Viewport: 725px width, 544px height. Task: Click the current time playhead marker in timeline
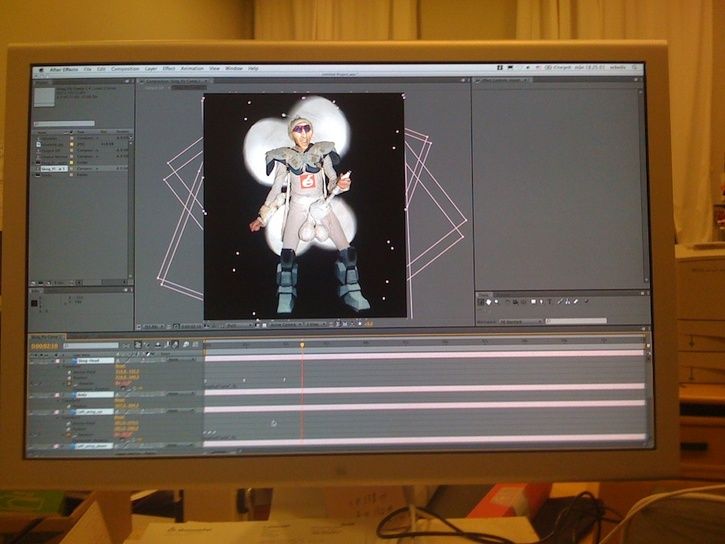point(301,344)
